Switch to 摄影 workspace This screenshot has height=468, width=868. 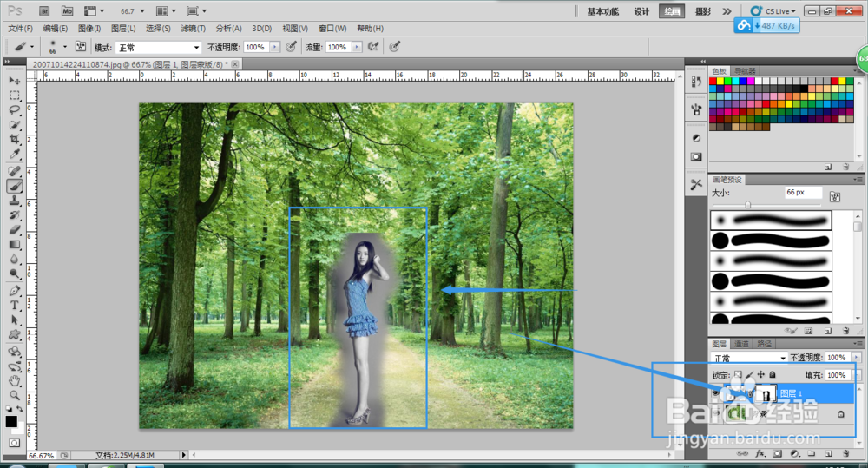(x=702, y=11)
